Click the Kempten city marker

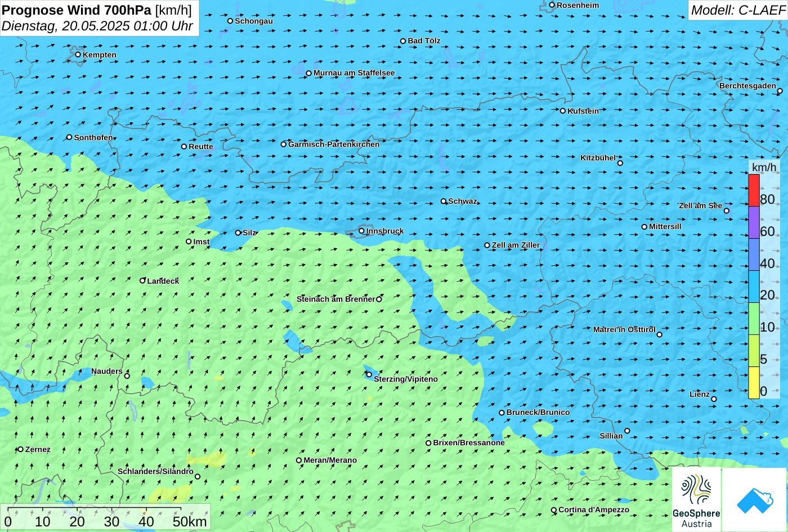(78, 55)
